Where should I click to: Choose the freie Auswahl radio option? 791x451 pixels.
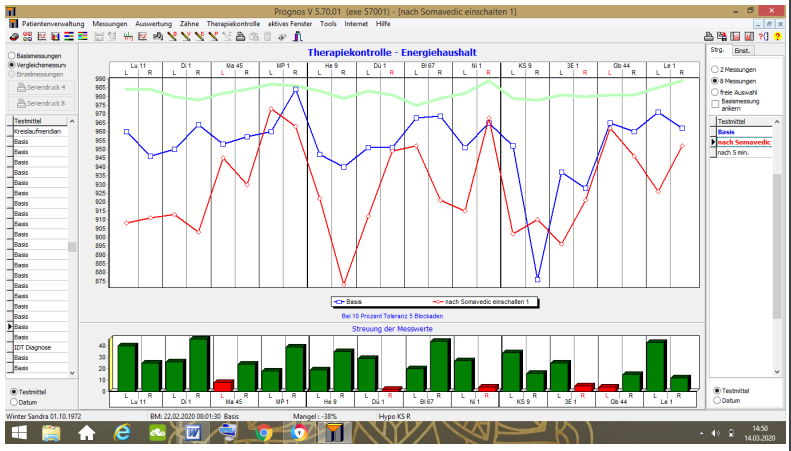pyautogui.click(x=712, y=92)
